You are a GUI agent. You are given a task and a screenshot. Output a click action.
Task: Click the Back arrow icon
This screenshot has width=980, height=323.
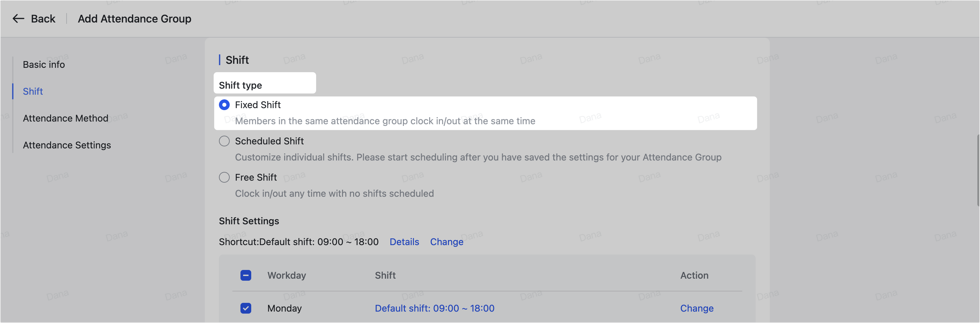18,18
